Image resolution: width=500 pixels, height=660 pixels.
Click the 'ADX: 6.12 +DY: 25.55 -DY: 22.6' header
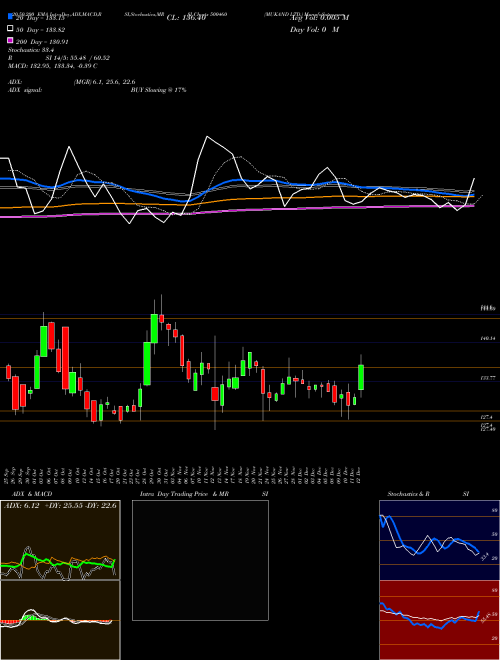click(x=60, y=505)
